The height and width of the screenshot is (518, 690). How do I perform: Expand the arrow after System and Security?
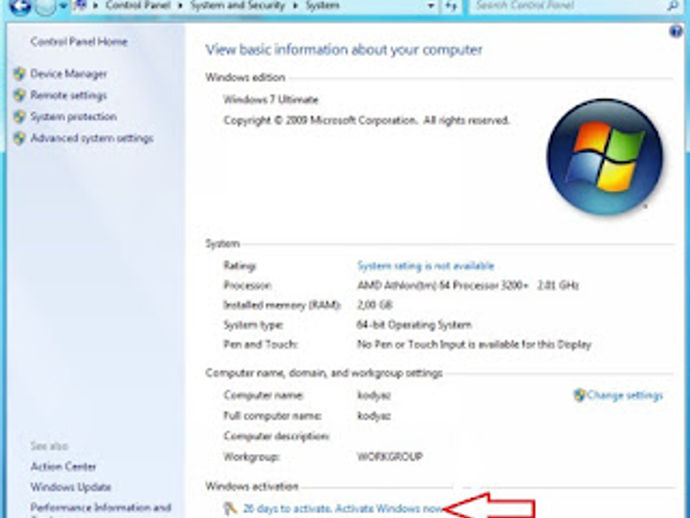point(296,6)
